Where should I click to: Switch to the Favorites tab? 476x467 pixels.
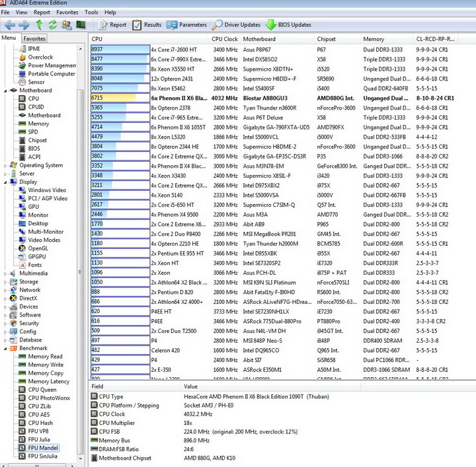(34, 38)
